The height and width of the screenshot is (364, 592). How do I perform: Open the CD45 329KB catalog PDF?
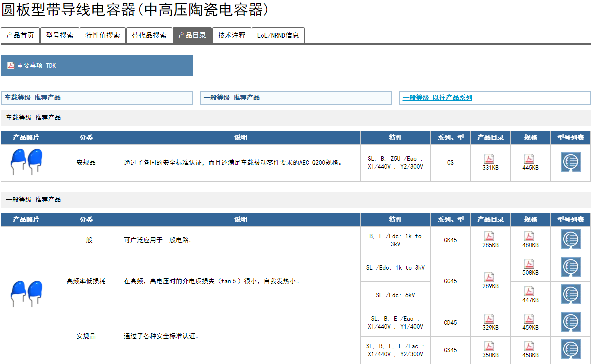(x=490, y=319)
